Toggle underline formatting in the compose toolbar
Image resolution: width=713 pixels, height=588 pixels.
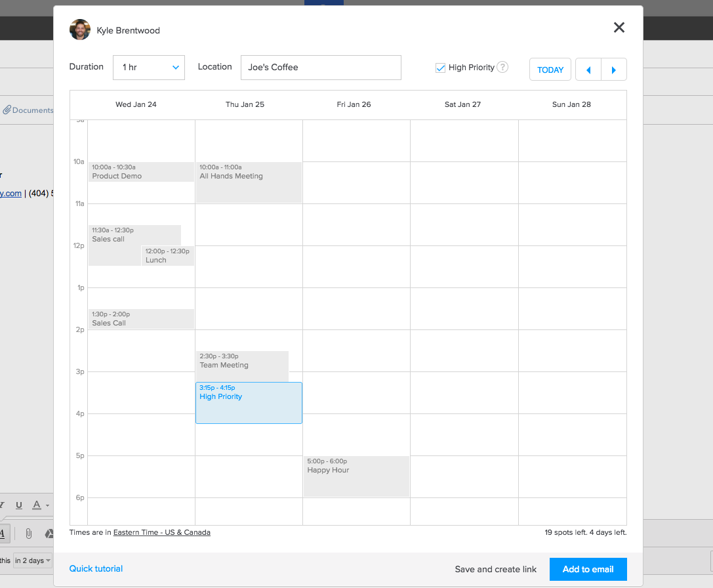pos(18,505)
